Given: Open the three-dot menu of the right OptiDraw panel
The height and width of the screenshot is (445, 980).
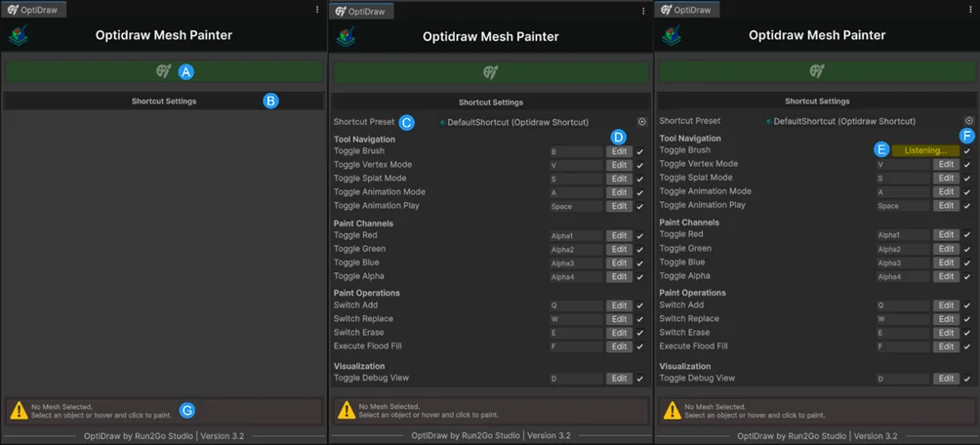Looking at the screenshot, I should (x=969, y=10).
